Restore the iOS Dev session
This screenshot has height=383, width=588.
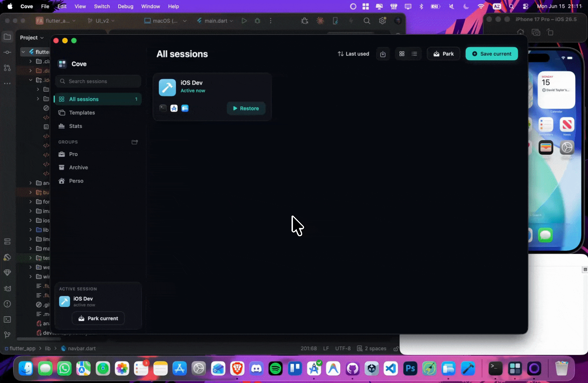pos(246,109)
